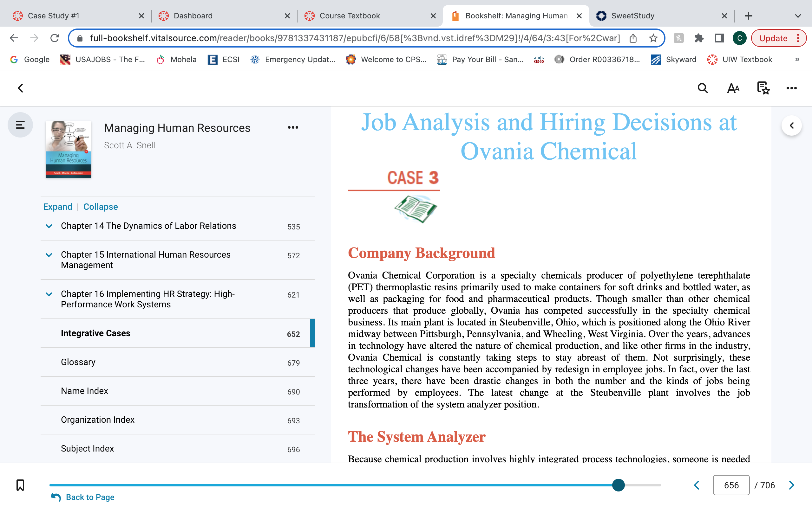Bookmark this page with the bookmark icon
812x507 pixels.
pos(20,485)
